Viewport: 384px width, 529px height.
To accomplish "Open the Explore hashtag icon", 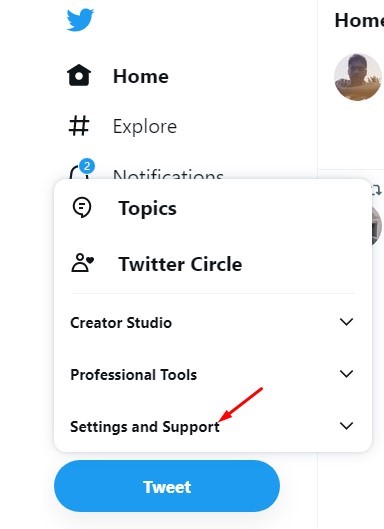I will pyautogui.click(x=79, y=126).
